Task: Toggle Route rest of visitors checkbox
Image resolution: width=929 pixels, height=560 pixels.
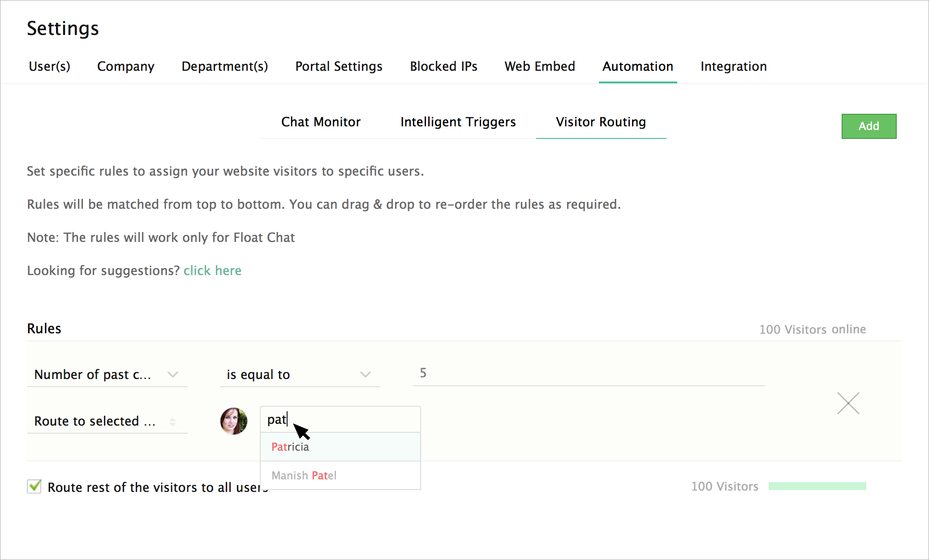Action: [34, 487]
